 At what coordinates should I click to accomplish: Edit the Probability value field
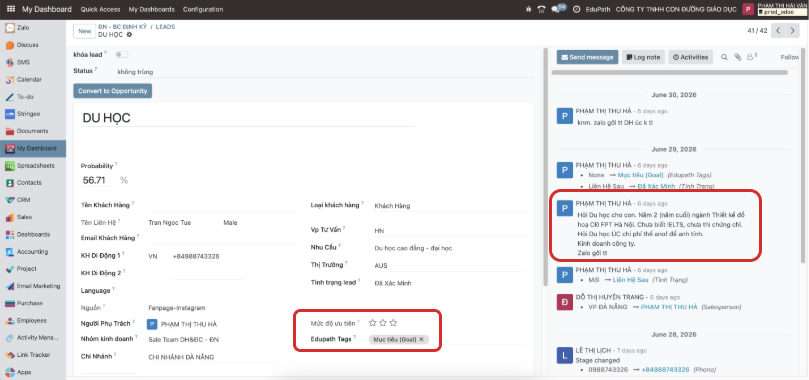[x=98, y=180]
